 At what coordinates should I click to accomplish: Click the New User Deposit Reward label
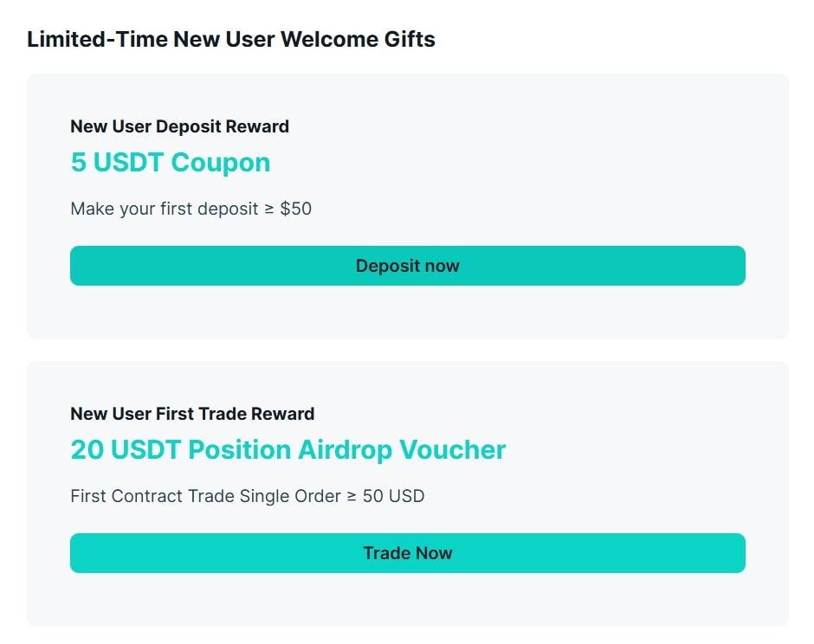pyautogui.click(x=179, y=126)
